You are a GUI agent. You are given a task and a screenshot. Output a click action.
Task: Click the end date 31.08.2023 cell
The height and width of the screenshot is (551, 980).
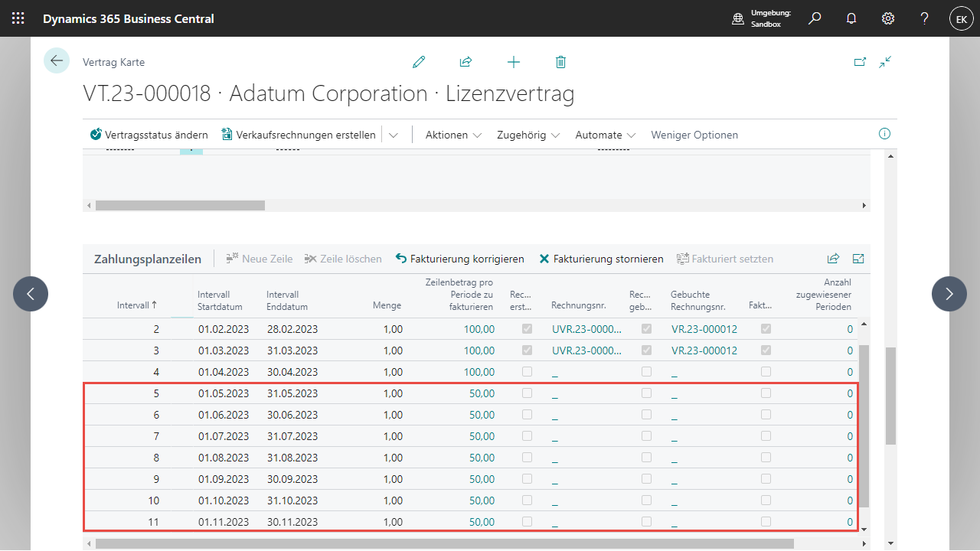[x=292, y=458]
